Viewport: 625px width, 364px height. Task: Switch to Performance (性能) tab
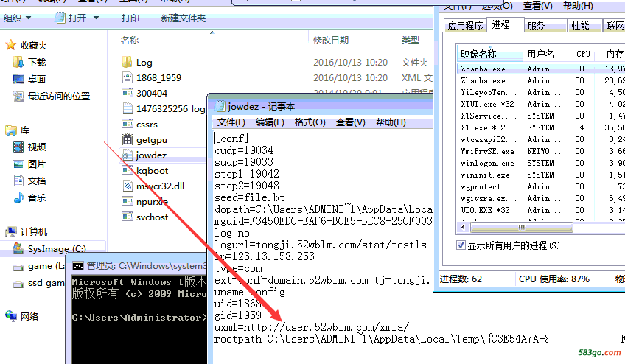580,26
